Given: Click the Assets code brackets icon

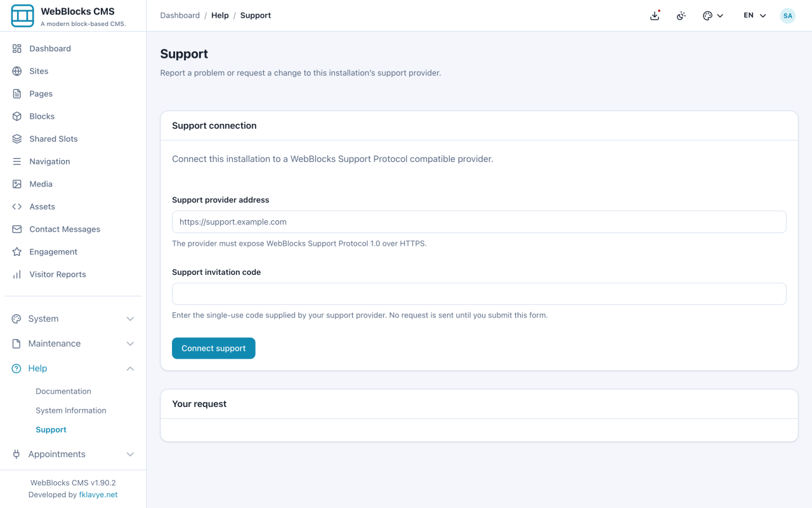Looking at the screenshot, I should click(x=17, y=206).
